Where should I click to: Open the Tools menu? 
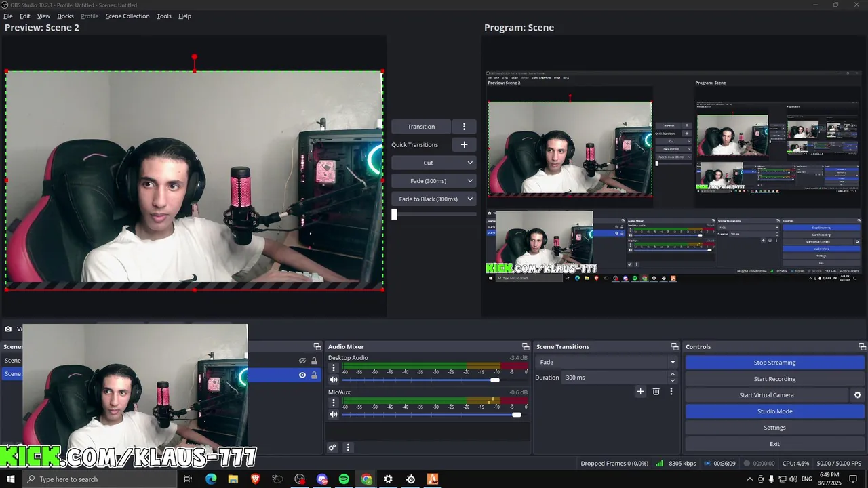(x=164, y=16)
